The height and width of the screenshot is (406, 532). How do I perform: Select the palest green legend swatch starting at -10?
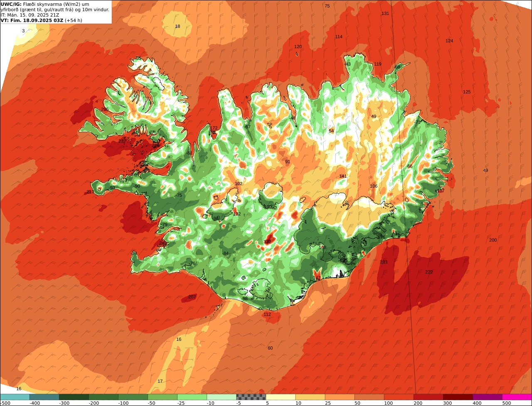(x=222, y=397)
